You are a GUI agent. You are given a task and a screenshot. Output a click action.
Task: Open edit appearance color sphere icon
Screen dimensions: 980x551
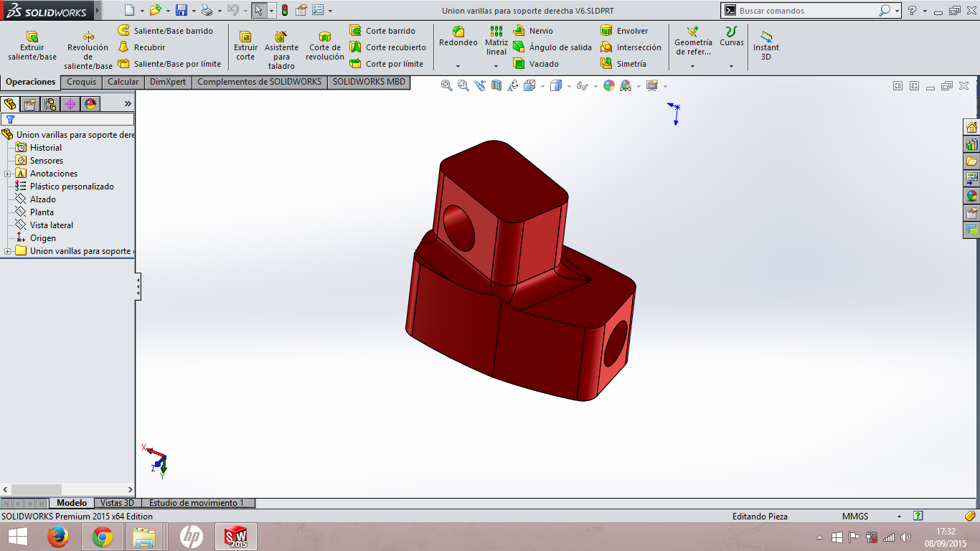(x=609, y=85)
